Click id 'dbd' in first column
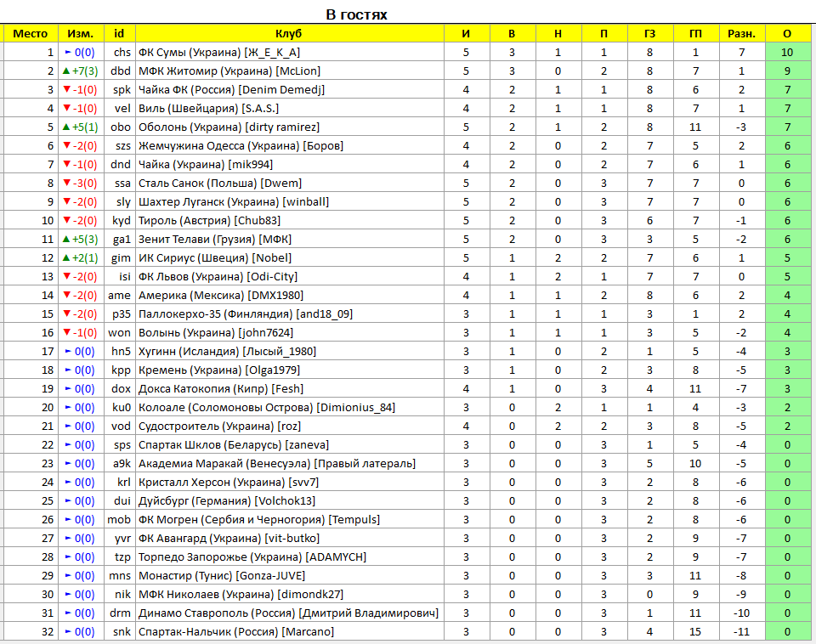 [121, 71]
